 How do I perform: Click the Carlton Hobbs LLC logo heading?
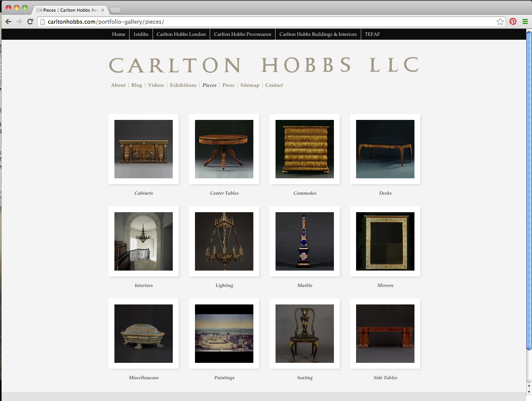coord(264,65)
